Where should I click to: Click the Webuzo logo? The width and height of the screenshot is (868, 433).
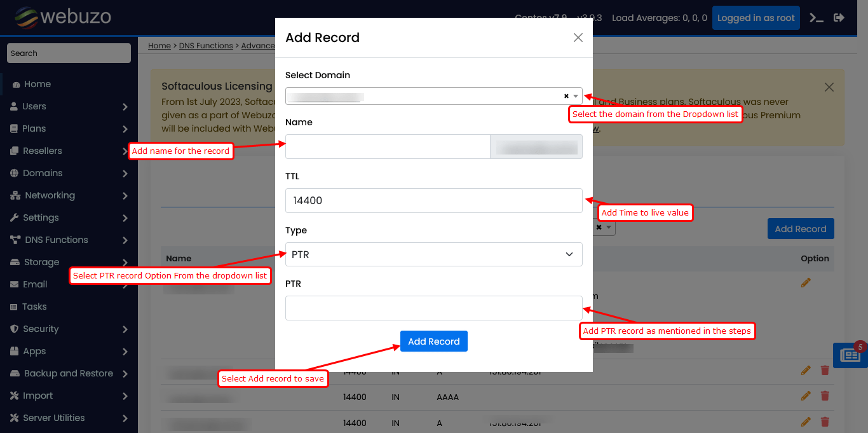click(x=62, y=17)
